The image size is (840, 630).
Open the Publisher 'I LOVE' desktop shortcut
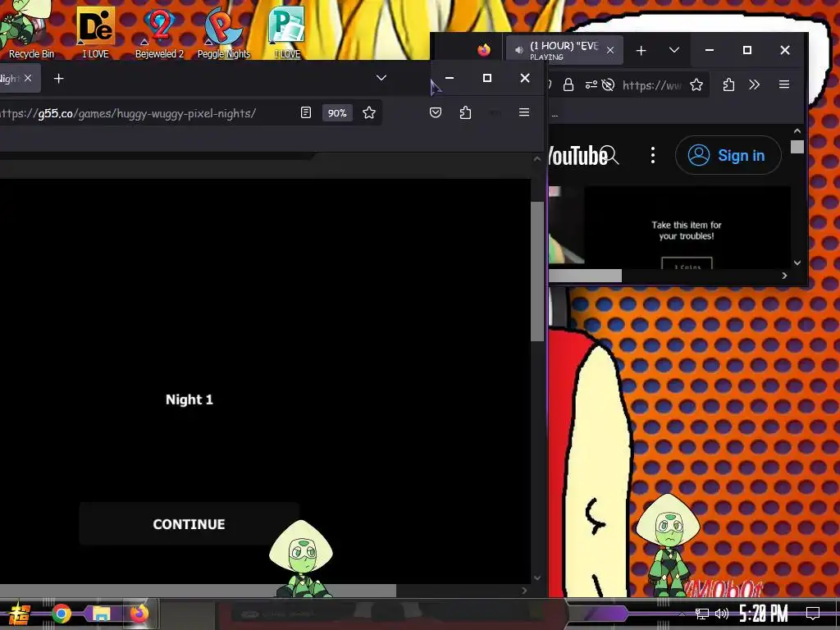287,33
